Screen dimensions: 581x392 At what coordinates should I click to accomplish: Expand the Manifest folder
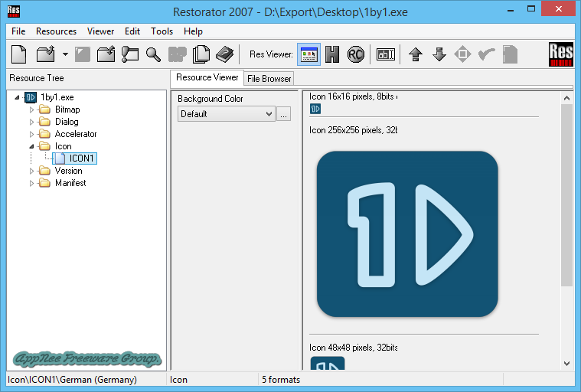pos(31,183)
